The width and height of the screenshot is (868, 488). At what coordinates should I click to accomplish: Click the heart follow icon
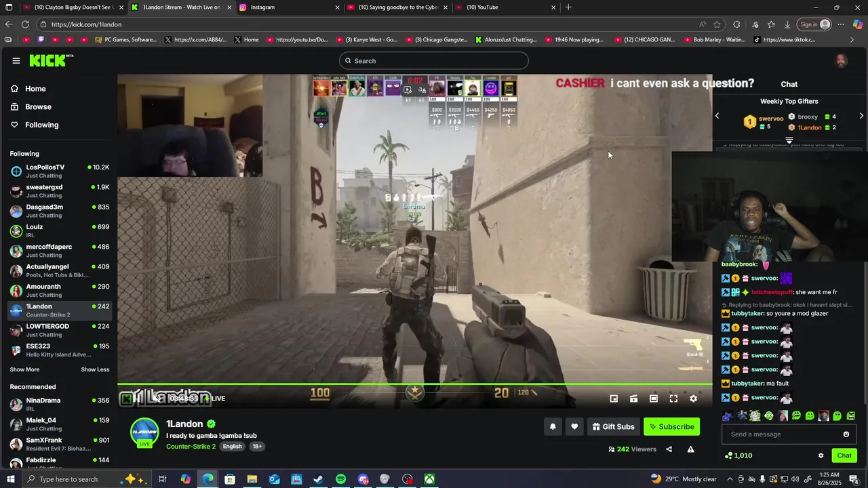[574, 426]
